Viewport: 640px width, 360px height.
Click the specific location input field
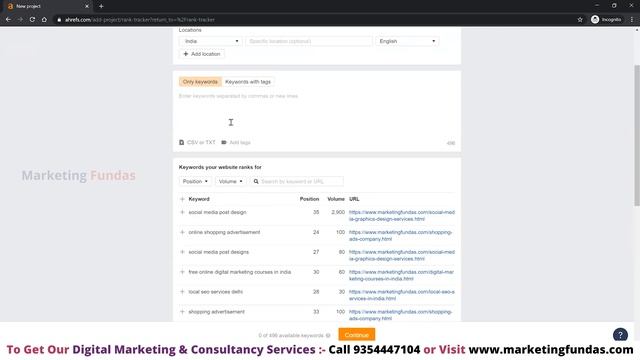click(x=309, y=41)
